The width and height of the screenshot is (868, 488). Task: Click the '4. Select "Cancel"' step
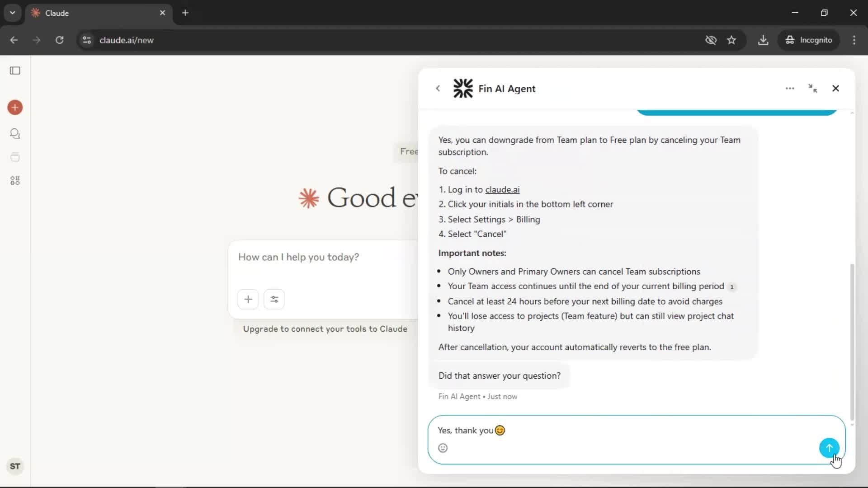(x=472, y=234)
